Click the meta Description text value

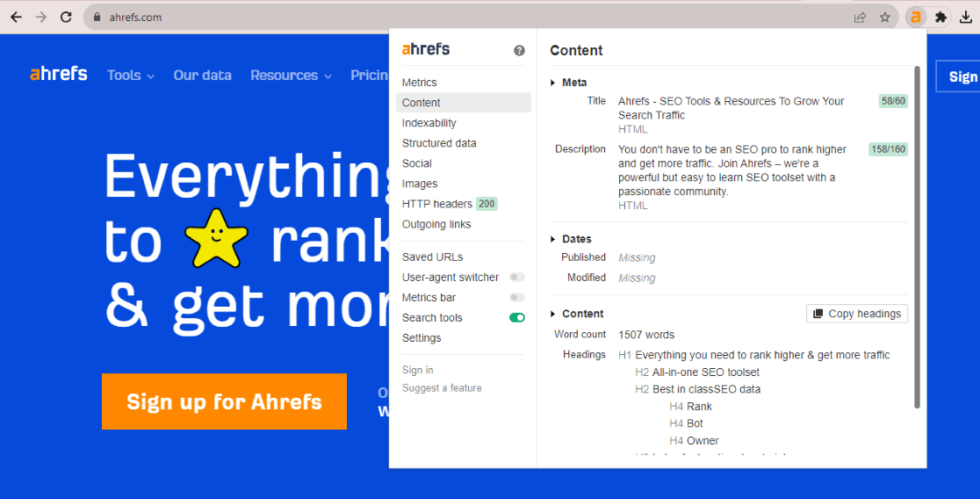click(732, 170)
